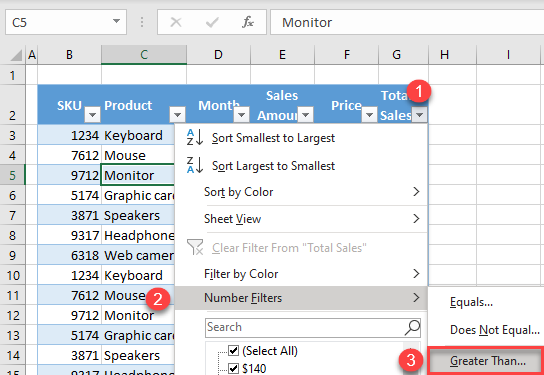This screenshot has width=544, height=375.
Task: Click SKU cell 7612 in row 11
Action: tap(69, 296)
